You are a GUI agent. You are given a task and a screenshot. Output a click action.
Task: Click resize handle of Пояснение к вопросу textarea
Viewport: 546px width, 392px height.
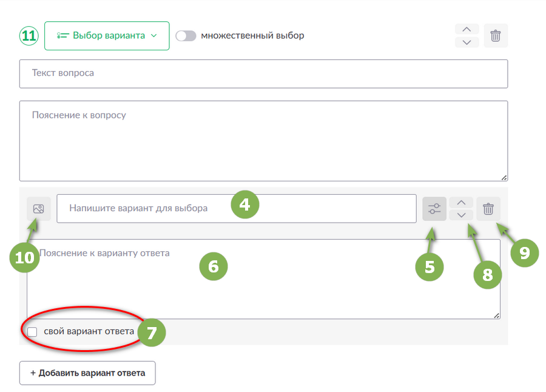click(x=504, y=178)
